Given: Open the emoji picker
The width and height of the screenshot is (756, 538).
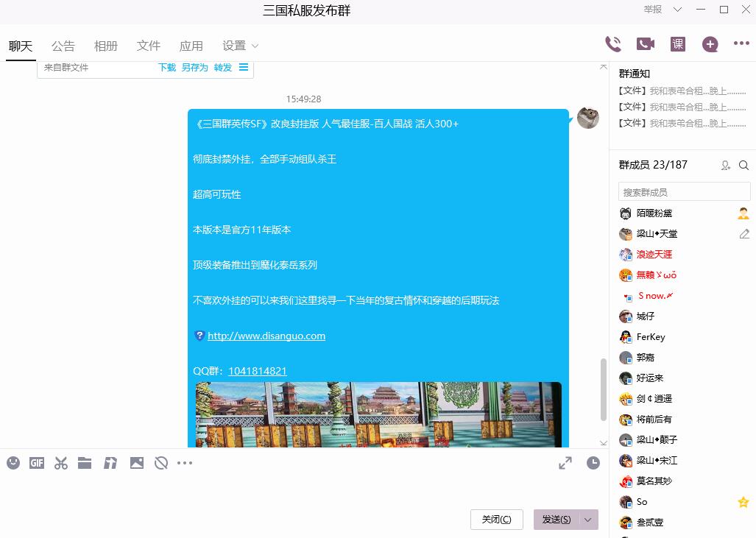Looking at the screenshot, I should point(13,463).
